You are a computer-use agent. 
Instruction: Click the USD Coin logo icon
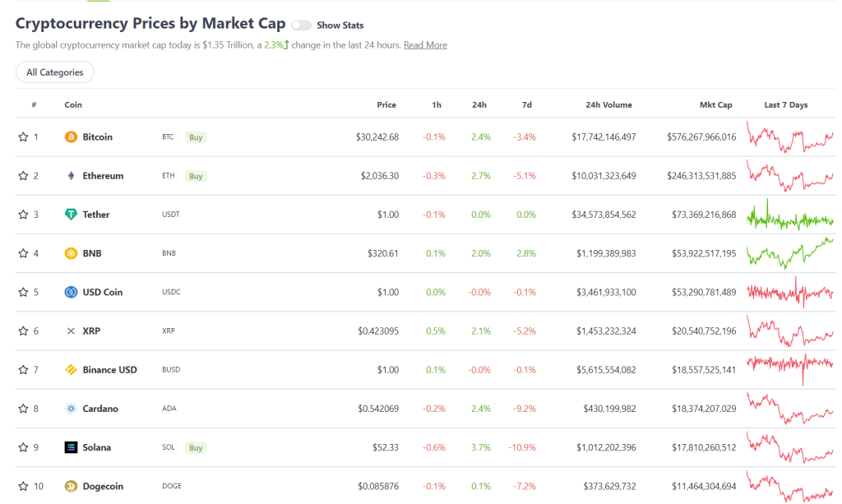(71, 292)
